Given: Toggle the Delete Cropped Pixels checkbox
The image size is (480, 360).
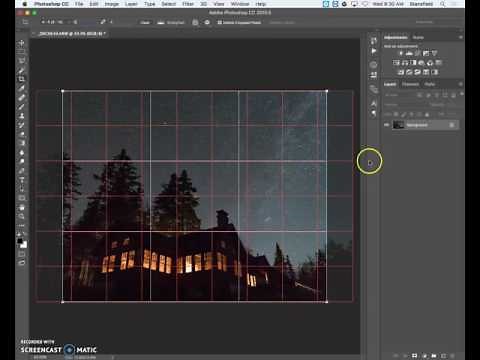Looking at the screenshot, I should [x=219, y=22].
